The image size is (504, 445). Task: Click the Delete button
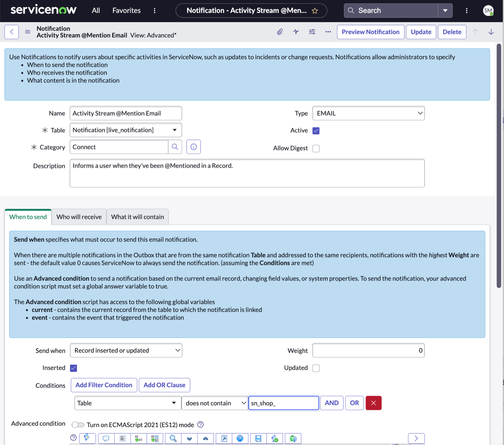[x=452, y=32]
